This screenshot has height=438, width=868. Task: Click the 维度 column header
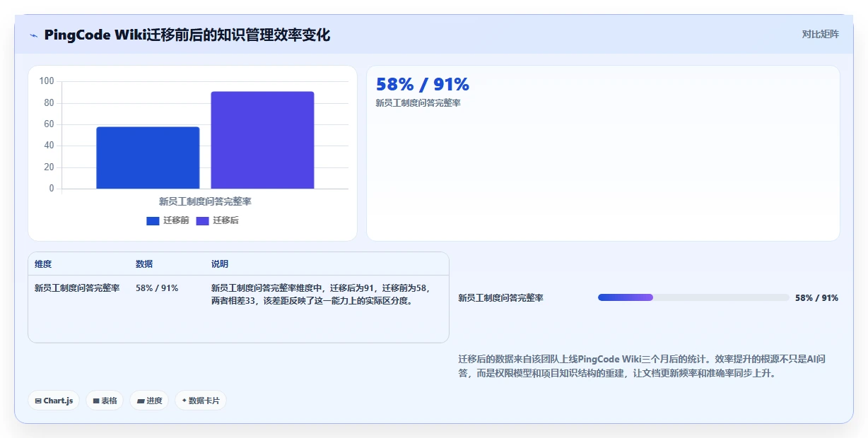[x=43, y=264]
